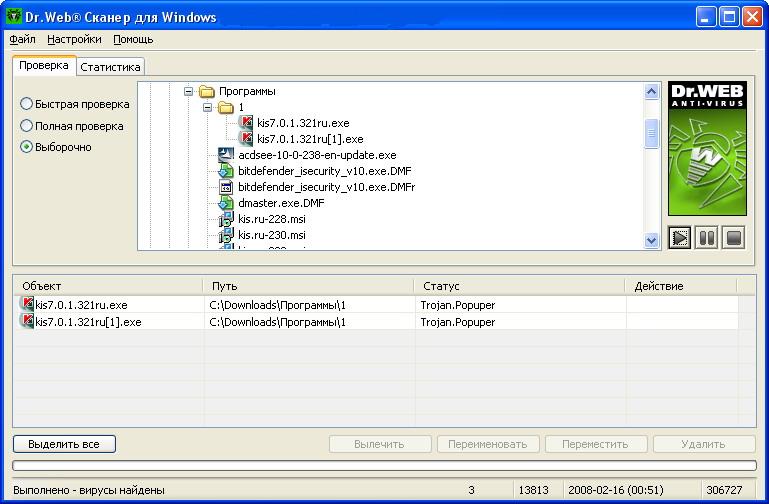Select Полная проверка radio button
769x504 pixels.
pos(26,126)
